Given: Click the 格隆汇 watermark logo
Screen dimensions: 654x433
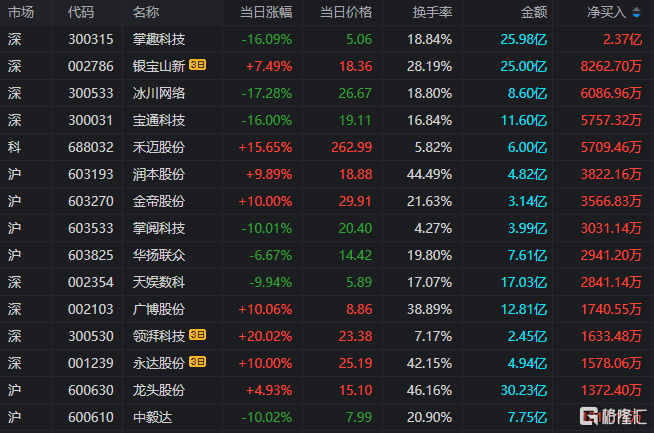Looking at the screenshot, I should [x=613, y=415].
